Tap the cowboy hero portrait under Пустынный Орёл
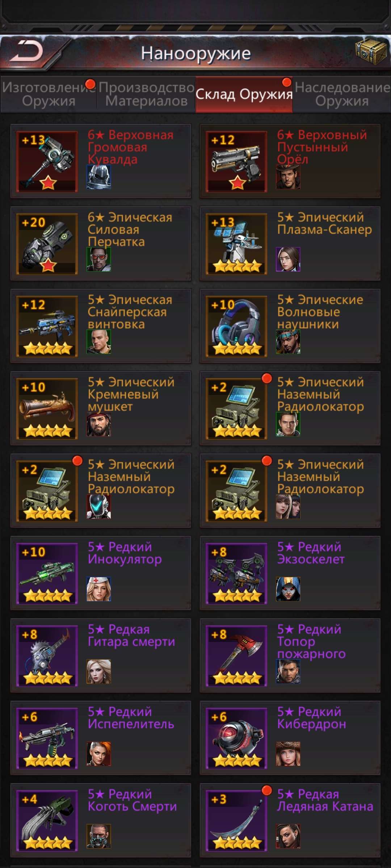This screenshot has width=391, height=868. click(288, 177)
